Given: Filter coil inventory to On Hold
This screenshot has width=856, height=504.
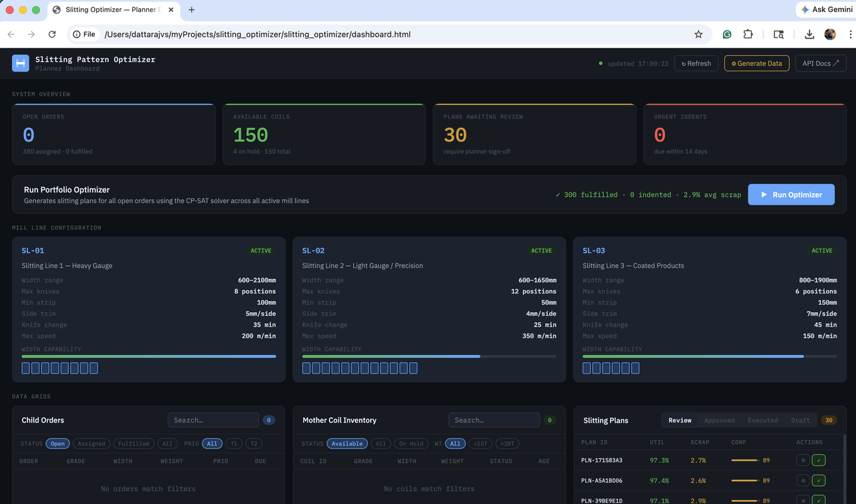Looking at the screenshot, I should [411, 444].
